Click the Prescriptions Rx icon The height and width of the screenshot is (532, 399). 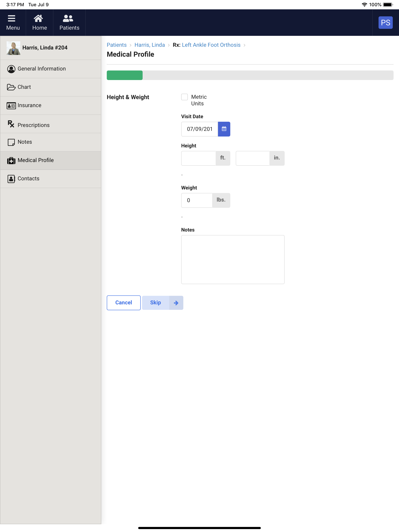(x=11, y=124)
